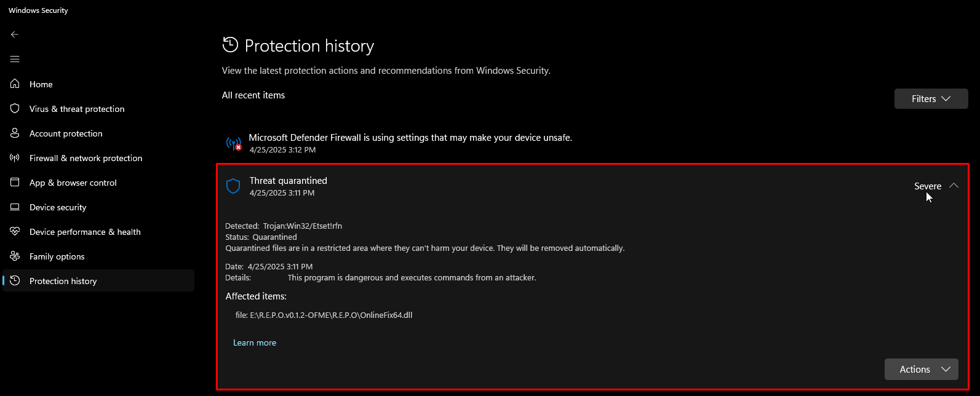This screenshot has width=980, height=396.
Task: Go to Family options page
Action: (57, 256)
